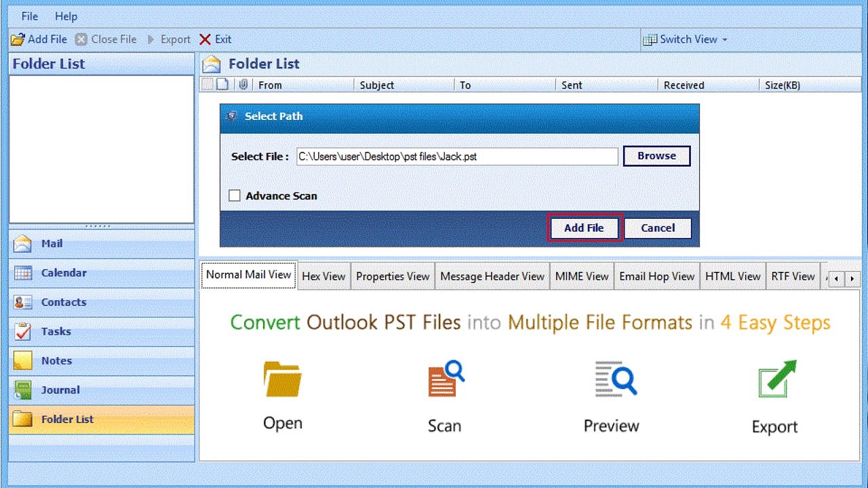Image resolution: width=868 pixels, height=488 pixels.
Task: Click the Add File button in dialog
Action: coord(584,228)
